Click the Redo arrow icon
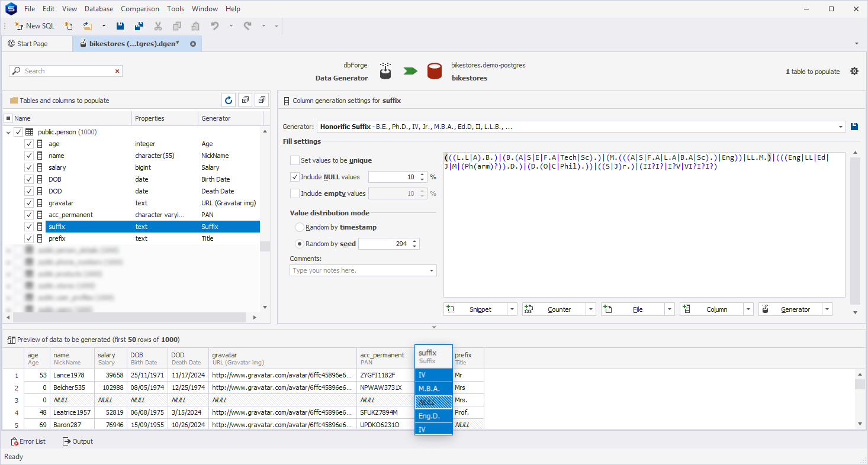Viewport: 868px width, 465px height. pos(247,26)
